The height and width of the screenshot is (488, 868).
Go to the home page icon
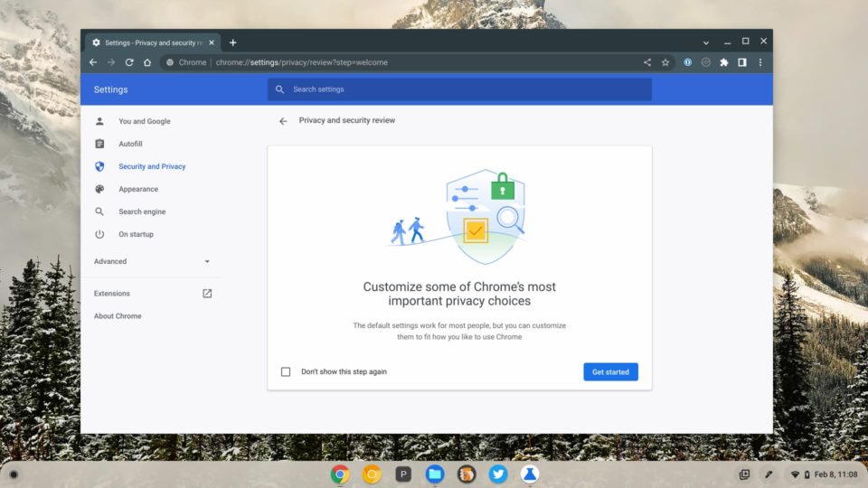pos(147,62)
